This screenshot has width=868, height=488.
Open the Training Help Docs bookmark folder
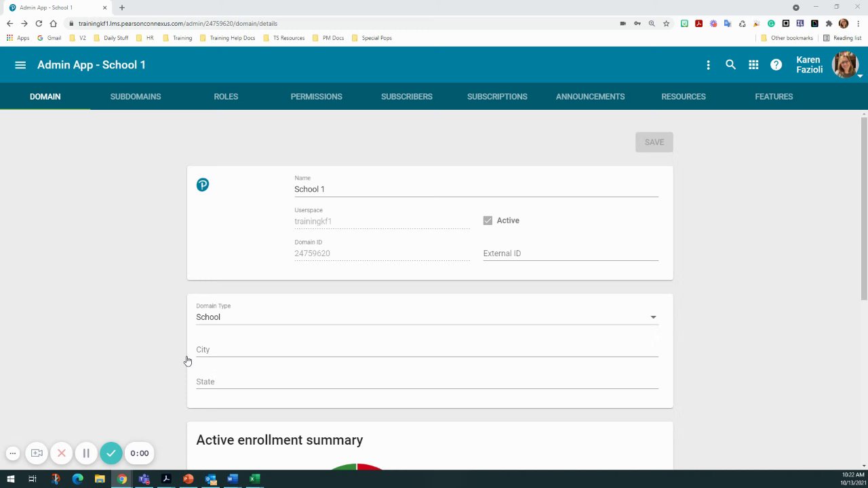[x=228, y=38]
